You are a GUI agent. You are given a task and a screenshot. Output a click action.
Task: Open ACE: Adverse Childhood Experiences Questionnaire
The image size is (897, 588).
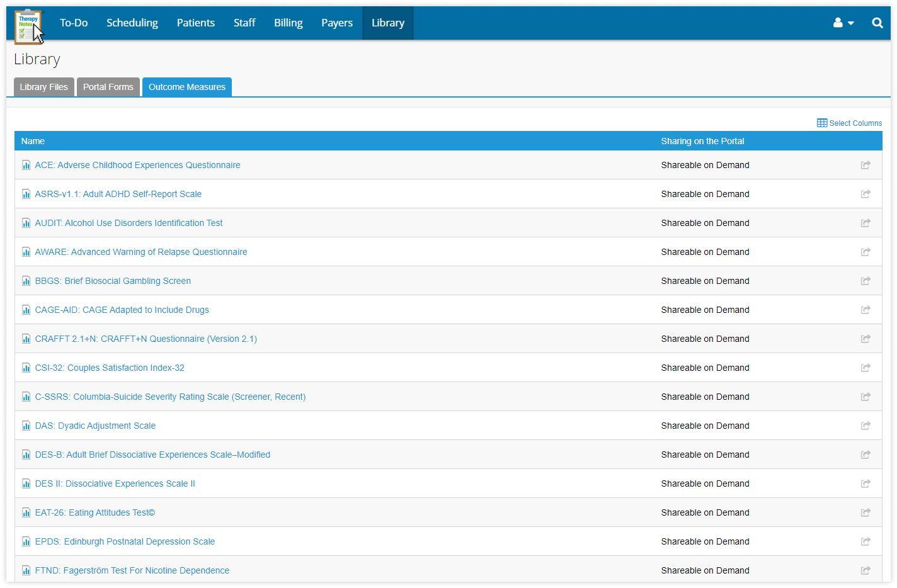coord(137,165)
